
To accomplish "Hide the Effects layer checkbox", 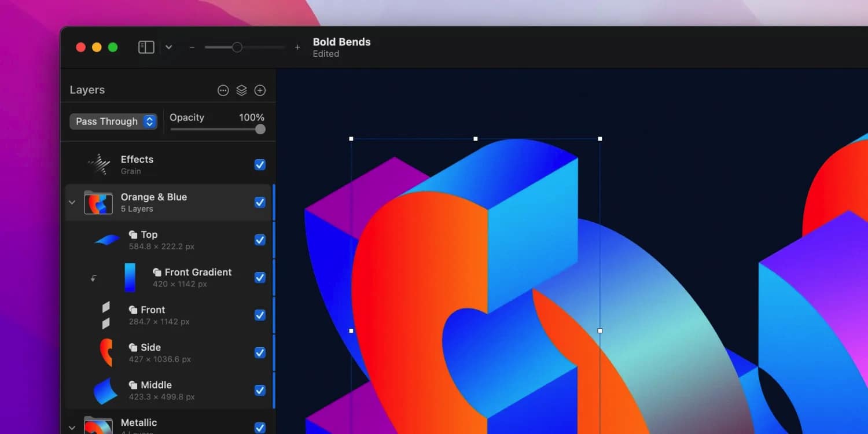I will point(260,165).
